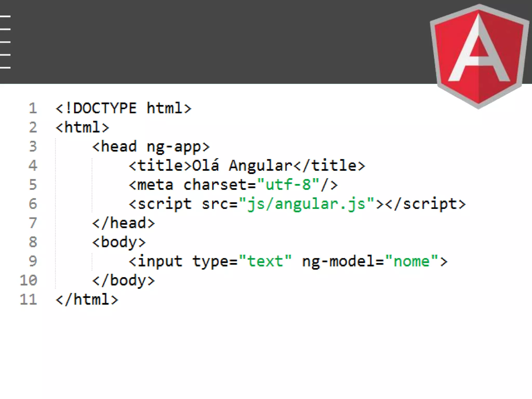Screen dimensions: 532x399
Task: Click line number 6 in the gutter
Action: pyautogui.click(x=33, y=204)
